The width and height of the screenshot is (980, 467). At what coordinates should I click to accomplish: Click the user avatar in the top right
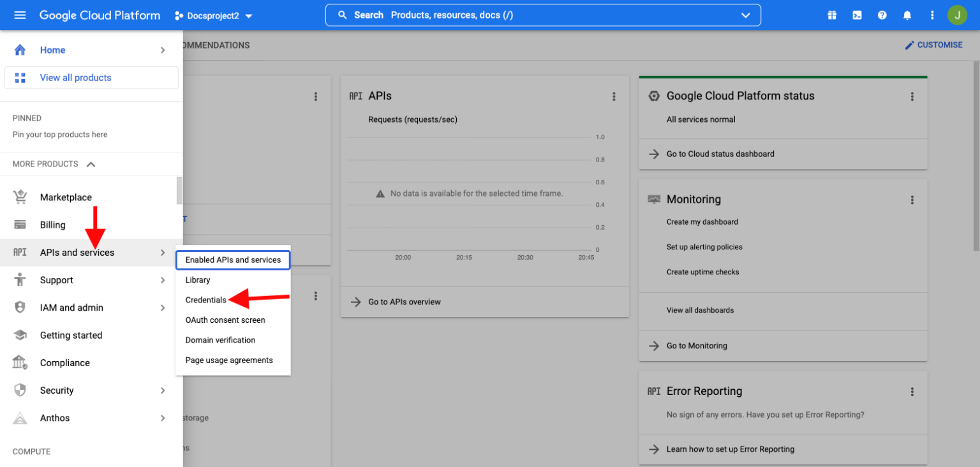pyautogui.click(x=957, y=15)
